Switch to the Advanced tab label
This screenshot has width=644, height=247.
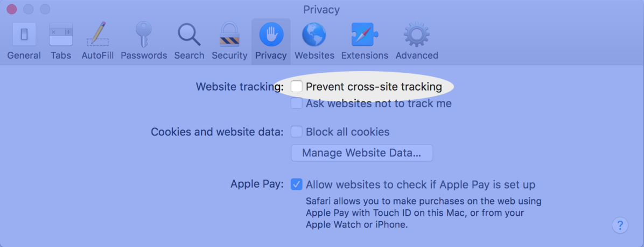point(417,55)
